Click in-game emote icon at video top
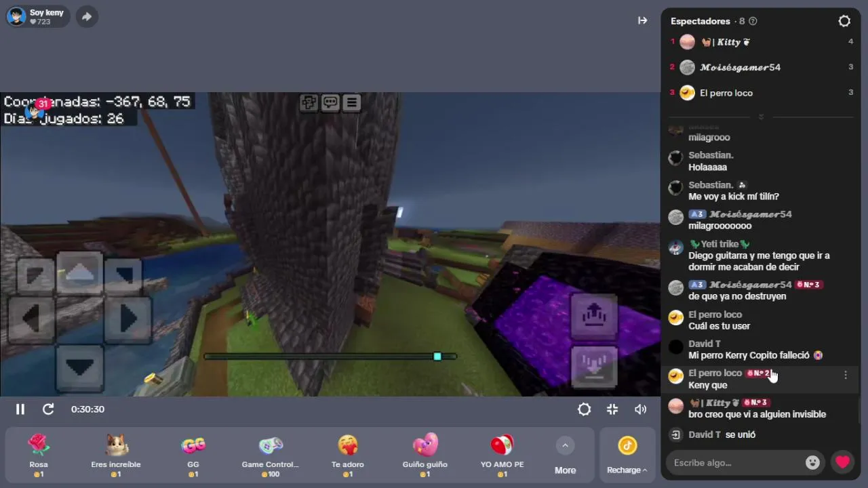The height and width of the screenshot is (488, 868). (309, 103)
